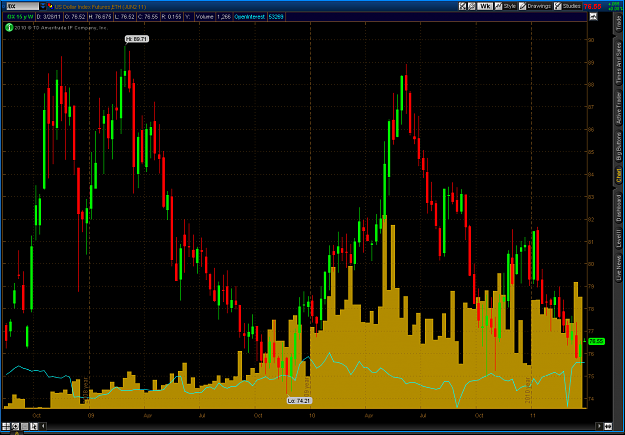Open the Level II side tab
625x435 pixels.
pos(619,238)
